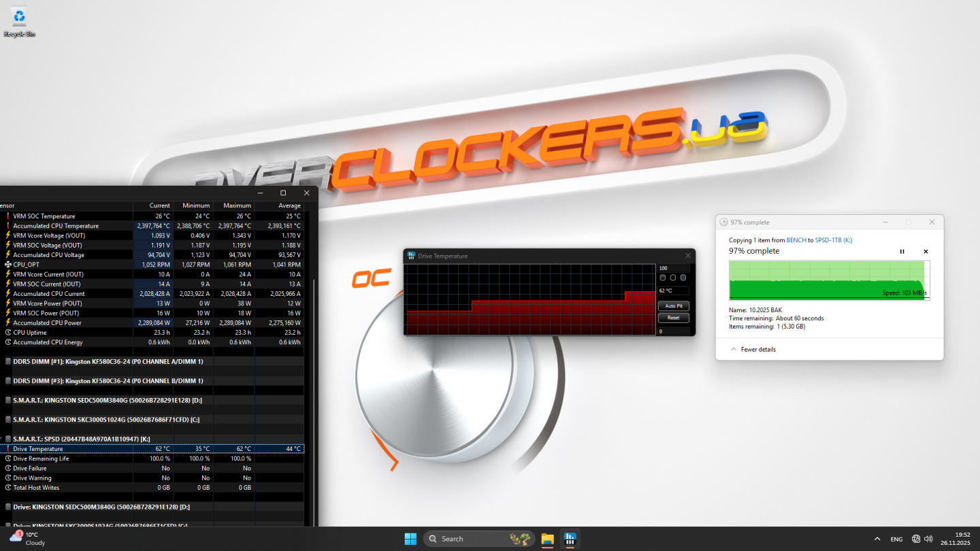Click the Auto Fit button

[674, 306]
